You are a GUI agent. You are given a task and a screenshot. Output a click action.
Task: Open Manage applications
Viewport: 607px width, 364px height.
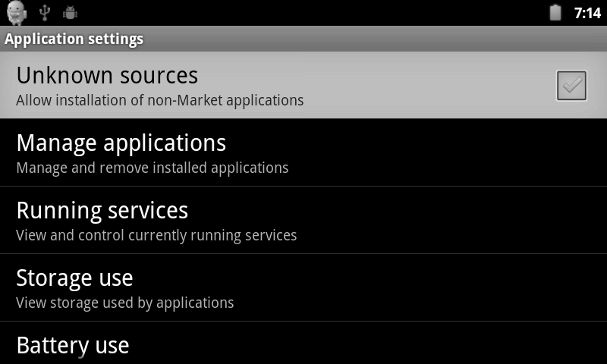pos(303,152)
